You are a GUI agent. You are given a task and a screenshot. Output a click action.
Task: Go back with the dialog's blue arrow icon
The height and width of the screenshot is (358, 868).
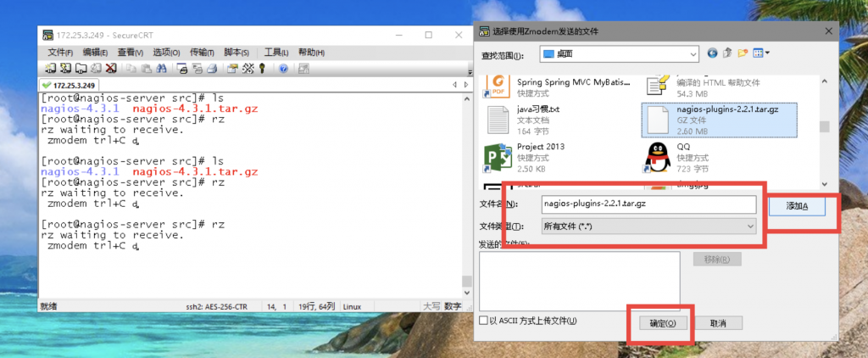pyautogui.click(x=713, y=54)
